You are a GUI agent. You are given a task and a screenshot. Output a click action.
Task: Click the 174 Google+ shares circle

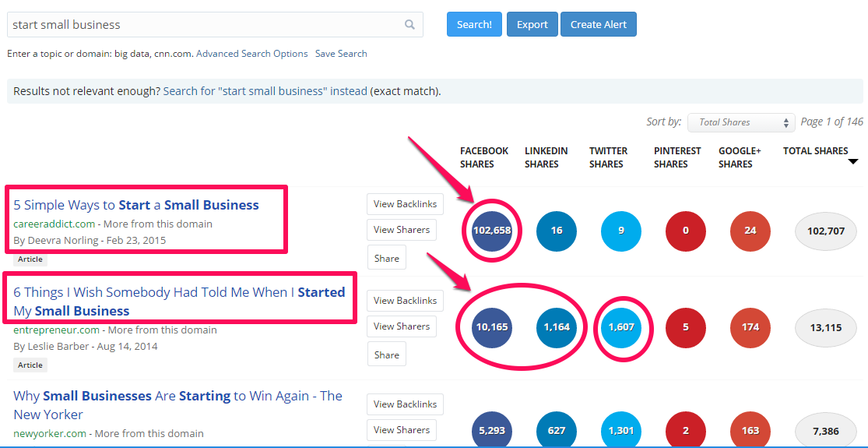[x=750, y=327]
